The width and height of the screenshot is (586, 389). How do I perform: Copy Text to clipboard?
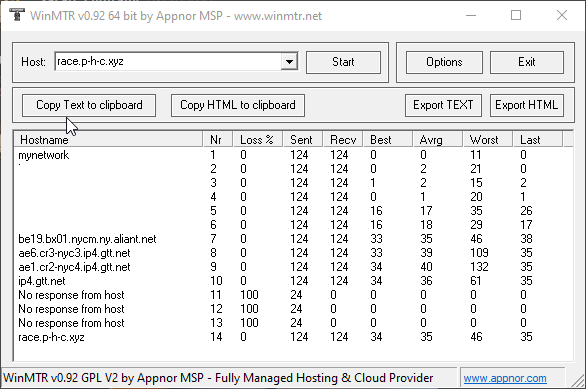point(89,105)
